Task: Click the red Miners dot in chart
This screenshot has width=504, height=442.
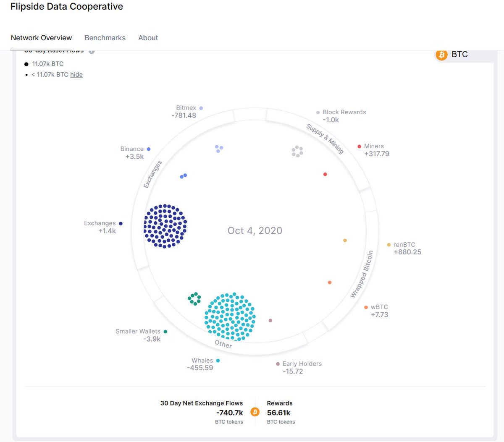Action: pos(325,174)
